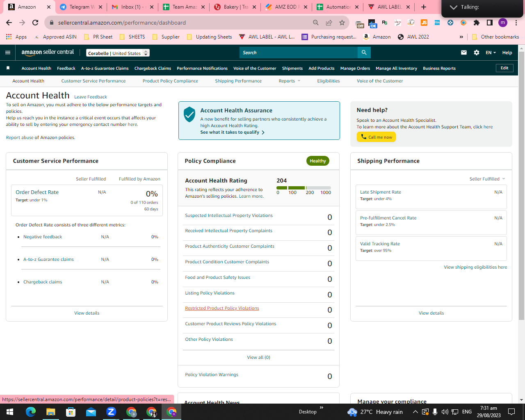Open the Chrome three-dot menu
Viewport: 525px width, 420px height.
516,23
